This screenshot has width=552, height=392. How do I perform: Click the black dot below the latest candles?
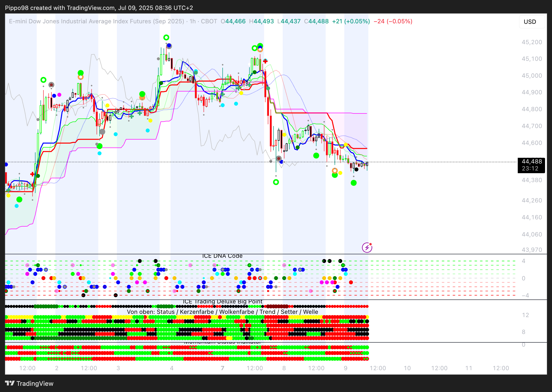pyautogui.click(x=356, y=169)
